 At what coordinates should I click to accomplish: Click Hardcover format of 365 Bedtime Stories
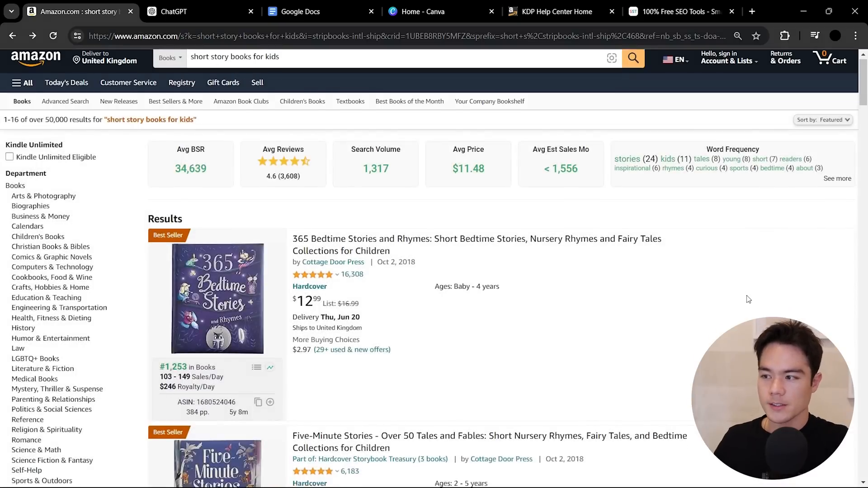(309, 286)
